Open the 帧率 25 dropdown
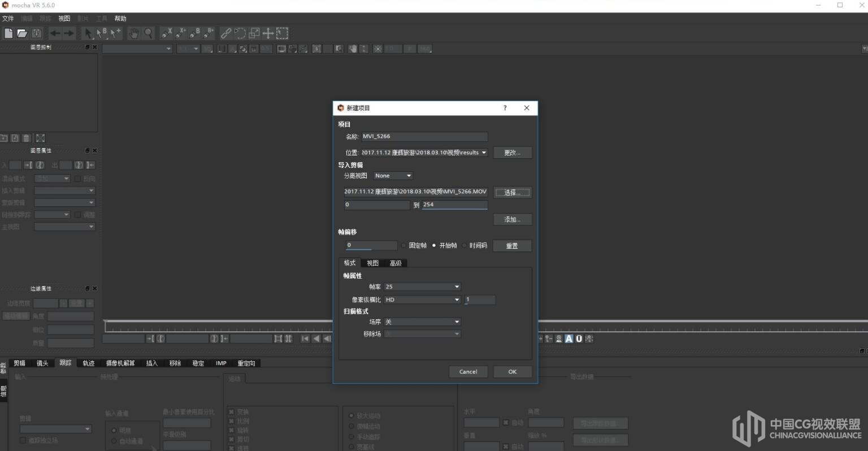868x451 pixels. [x=422, y=287]
